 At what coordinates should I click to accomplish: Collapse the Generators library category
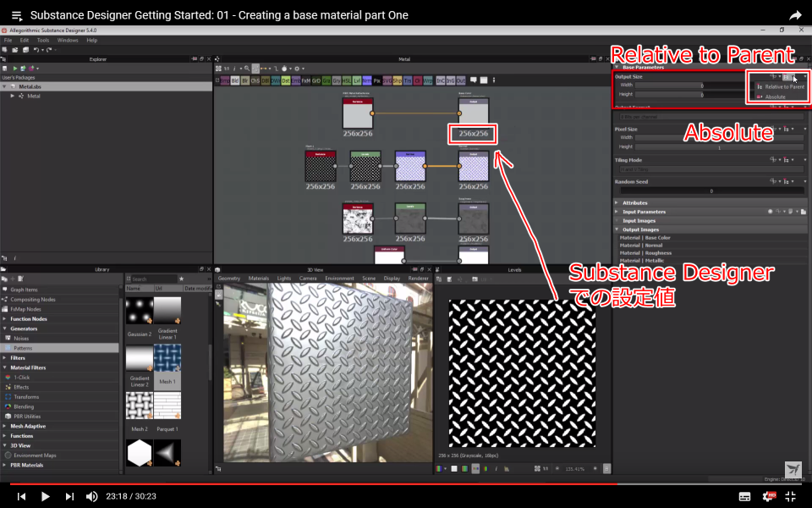[x=5, y=329]
